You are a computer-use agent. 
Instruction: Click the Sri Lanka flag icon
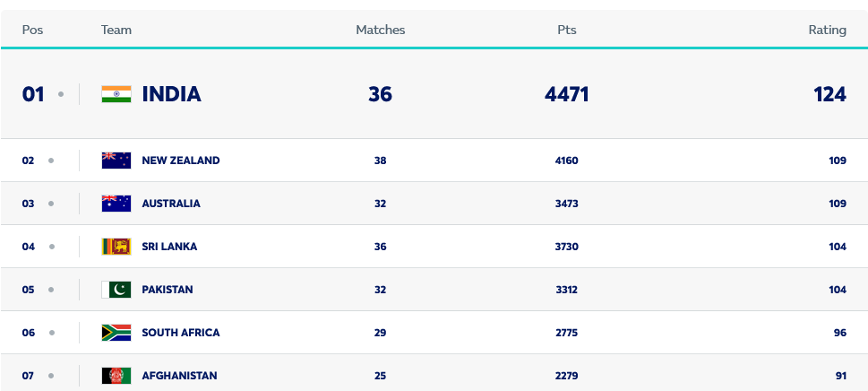click(x=116, y=247)
